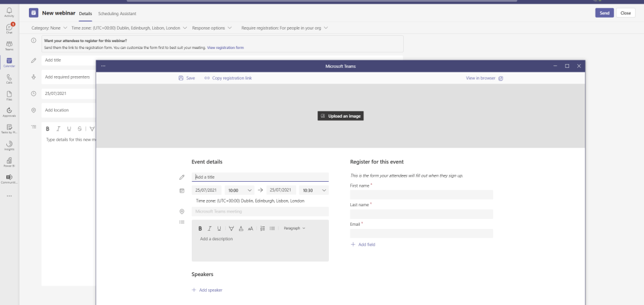The image size is (644, 305).
Task: Toggle underline in event description editor
Action: pyautogui.click(x=219, y=228)
